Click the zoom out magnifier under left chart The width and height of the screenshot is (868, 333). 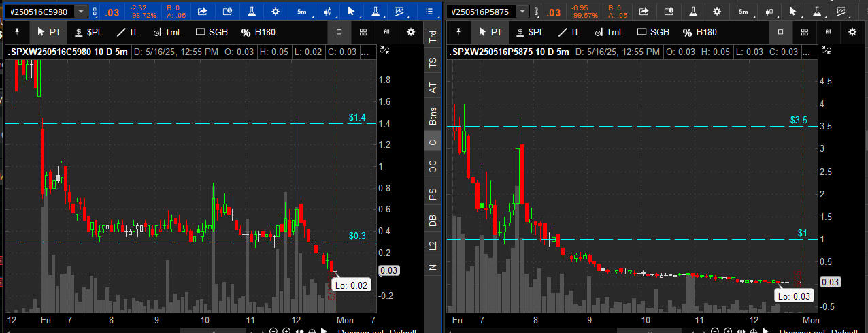[x=273, y=331]
